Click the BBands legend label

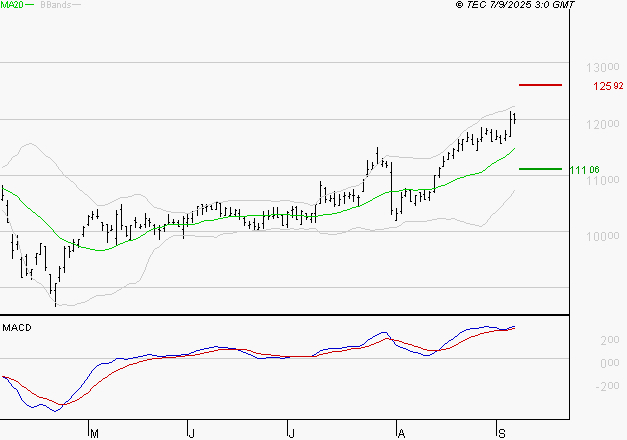(x=56, y=5)
